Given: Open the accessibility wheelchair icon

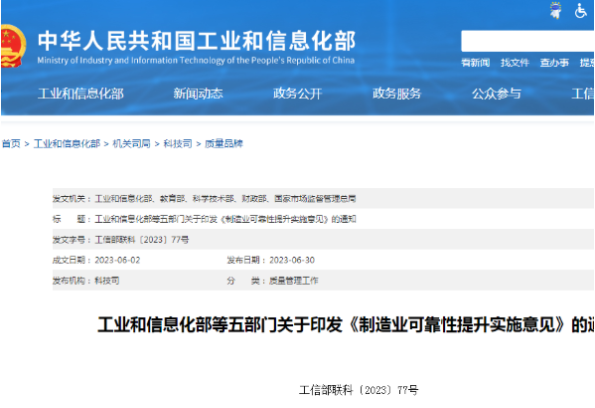Looking at the screenshot, I should click(581, 11).
